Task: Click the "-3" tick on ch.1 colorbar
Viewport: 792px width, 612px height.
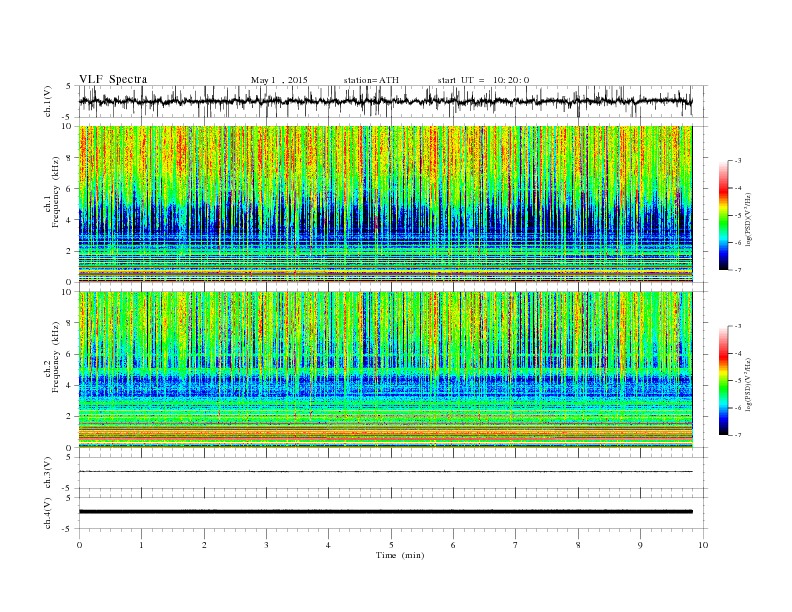Action: pos(738,161)
